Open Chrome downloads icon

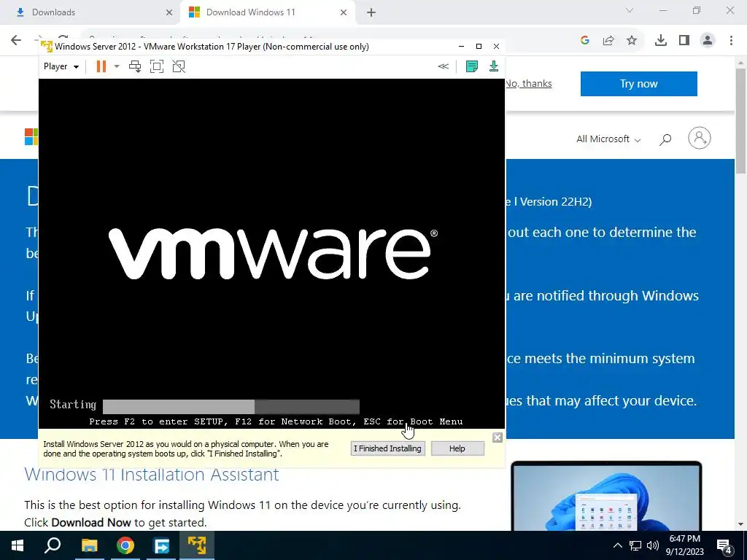coord(661,41)
